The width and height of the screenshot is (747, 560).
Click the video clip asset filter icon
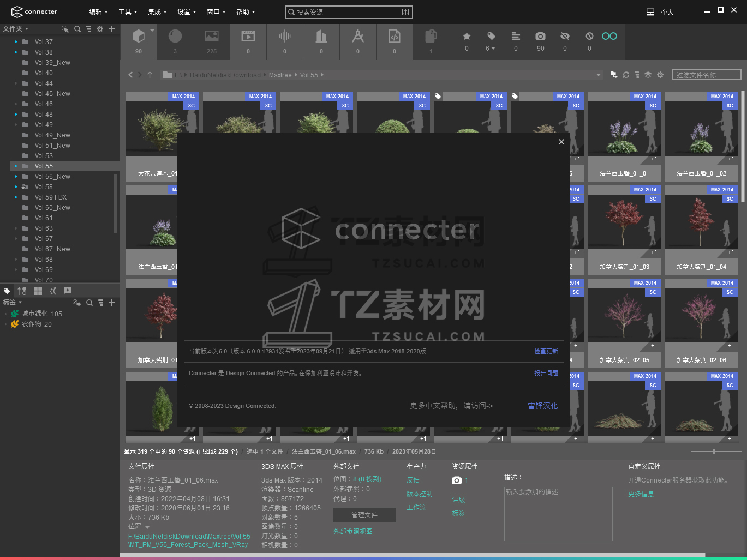coord(248,37)
